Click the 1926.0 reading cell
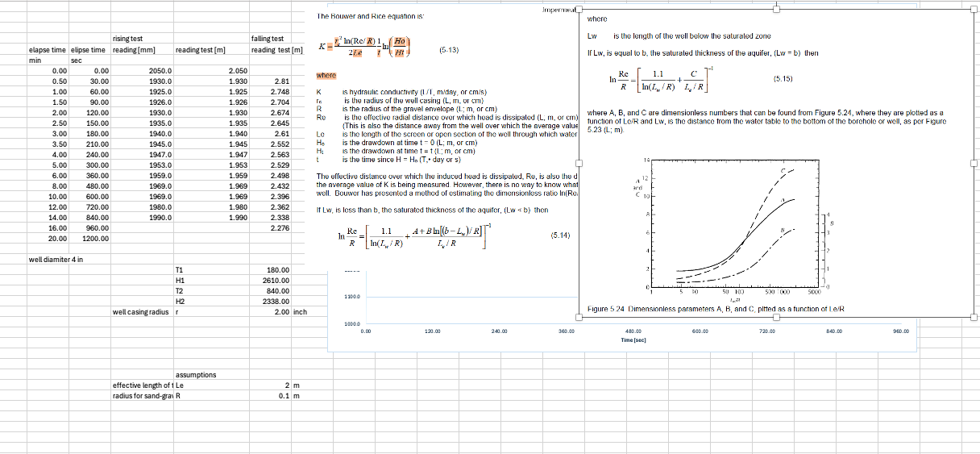This screenshot has width=980, height=454. point(142,102)
